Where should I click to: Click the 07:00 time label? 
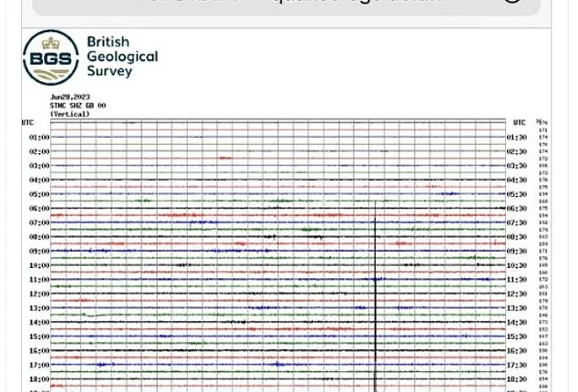39,222
